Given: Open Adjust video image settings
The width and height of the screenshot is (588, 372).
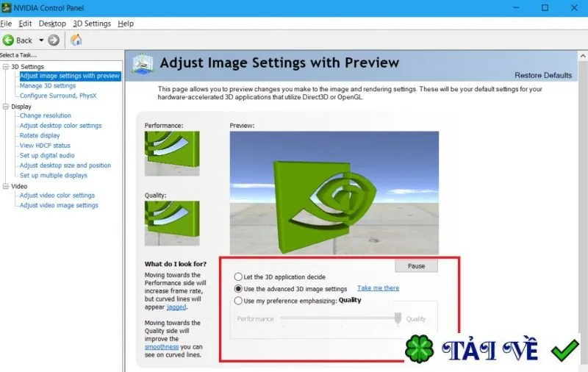Looking at the screenshot, I should tap(59, 205).
